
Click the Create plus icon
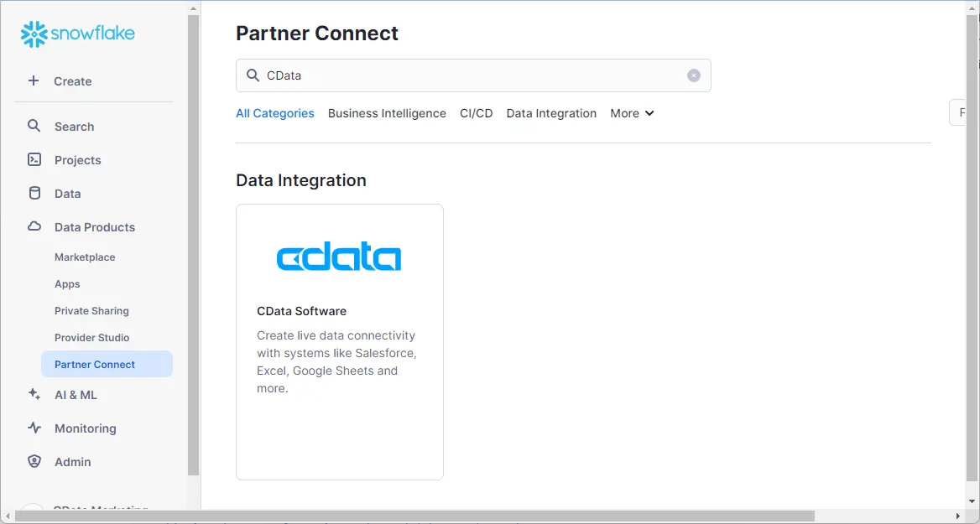[x=34, y=80]
